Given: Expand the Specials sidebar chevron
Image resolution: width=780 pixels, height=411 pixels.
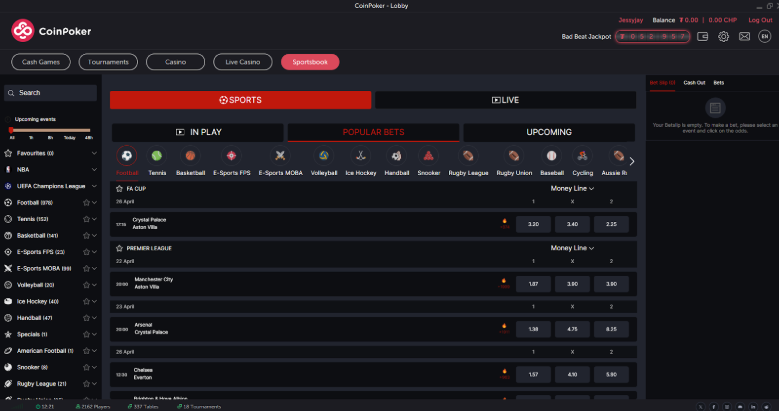Looking at the screenshot, I should point(94,334).
